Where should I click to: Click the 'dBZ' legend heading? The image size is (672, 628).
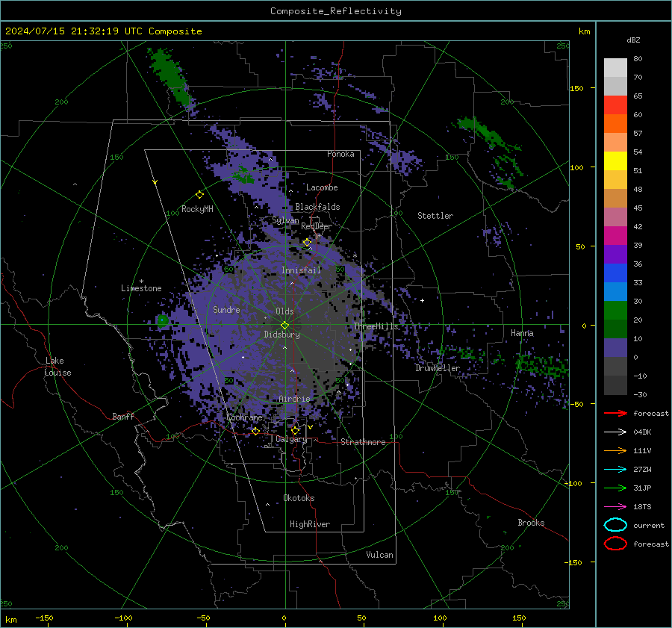click(633, 40)
